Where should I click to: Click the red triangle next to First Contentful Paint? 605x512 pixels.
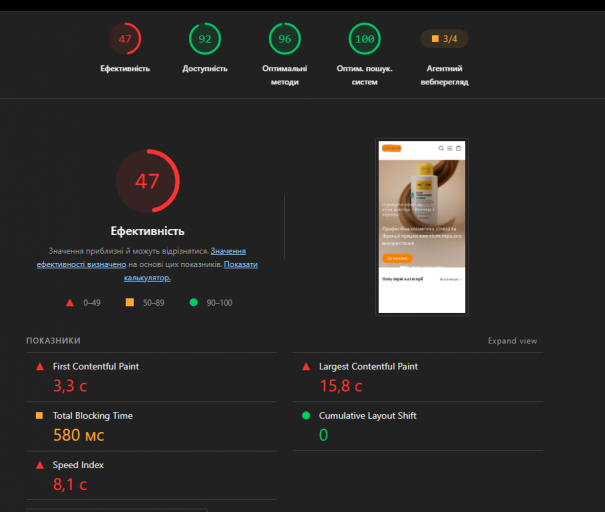[x=40, y=367]
